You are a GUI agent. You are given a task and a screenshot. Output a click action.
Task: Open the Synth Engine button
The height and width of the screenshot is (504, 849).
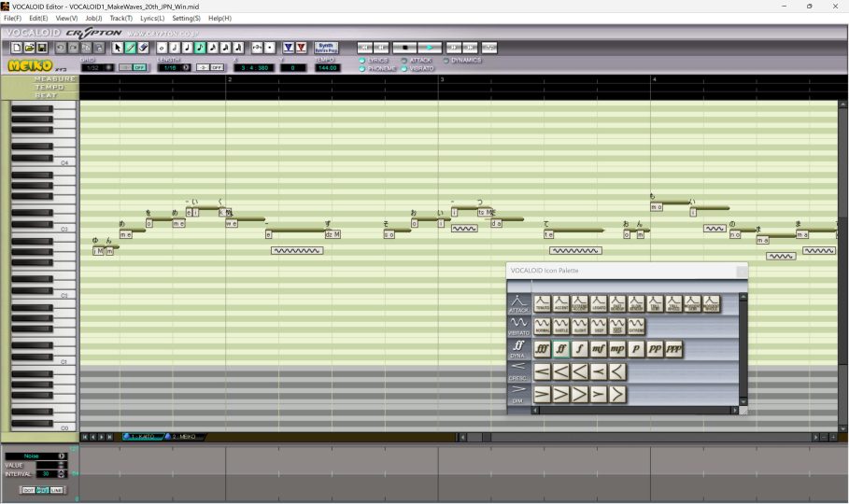pyautogui.click(x=326, y=47)
